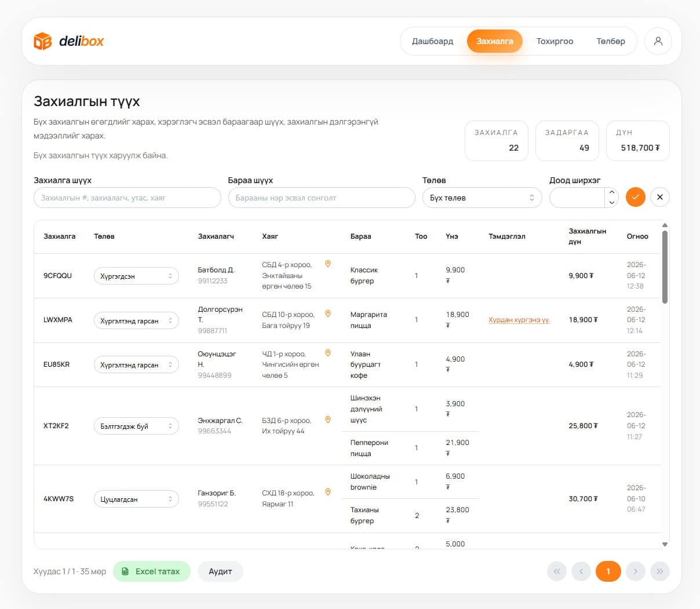The image size is (700, 609).
Task: Click the Төлөв column header
Action: point(104,236)
